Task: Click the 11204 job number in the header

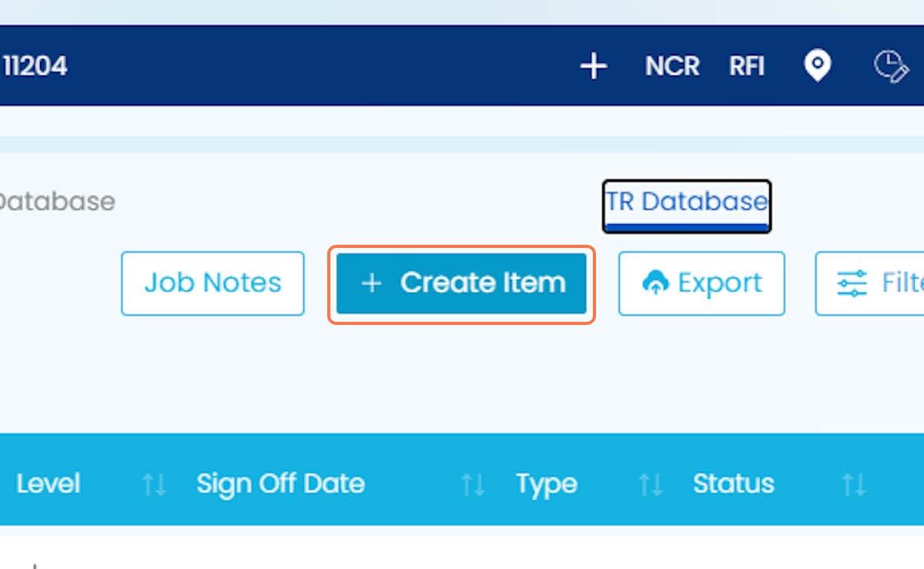Action: [35, 66]
